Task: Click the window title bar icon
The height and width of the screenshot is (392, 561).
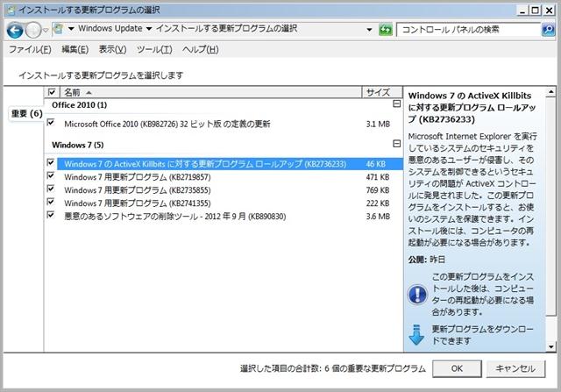Action: (x=11, y=10)
